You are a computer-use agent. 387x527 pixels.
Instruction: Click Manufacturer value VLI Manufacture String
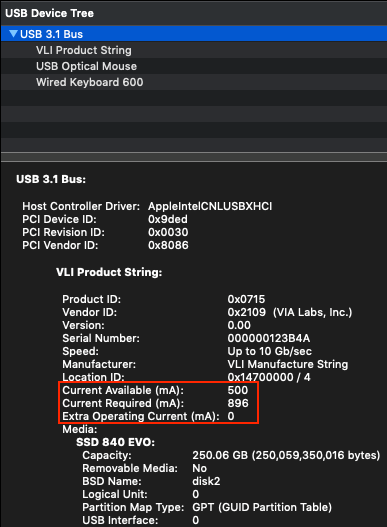coord(288,364)
